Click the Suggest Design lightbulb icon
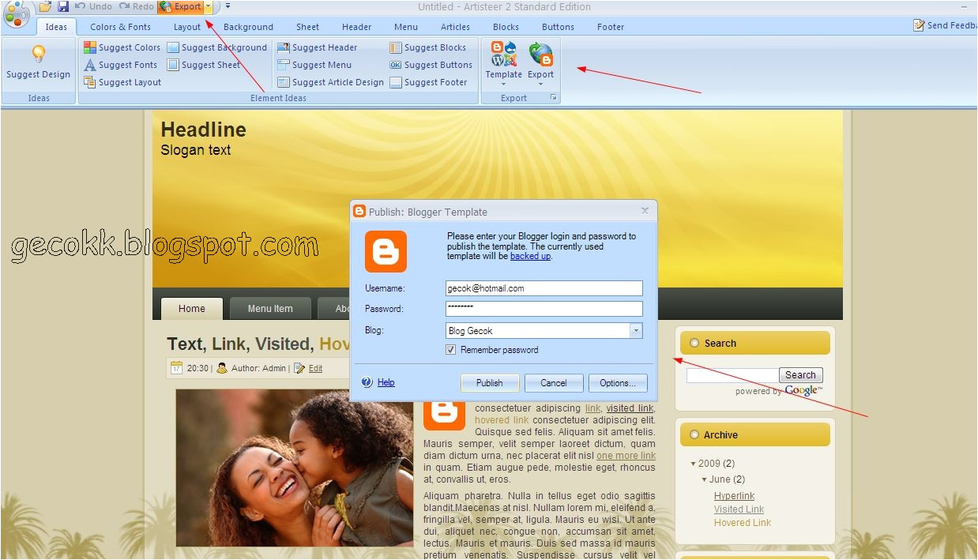This screenshot has width=978, height=560. tap(38, 54)
